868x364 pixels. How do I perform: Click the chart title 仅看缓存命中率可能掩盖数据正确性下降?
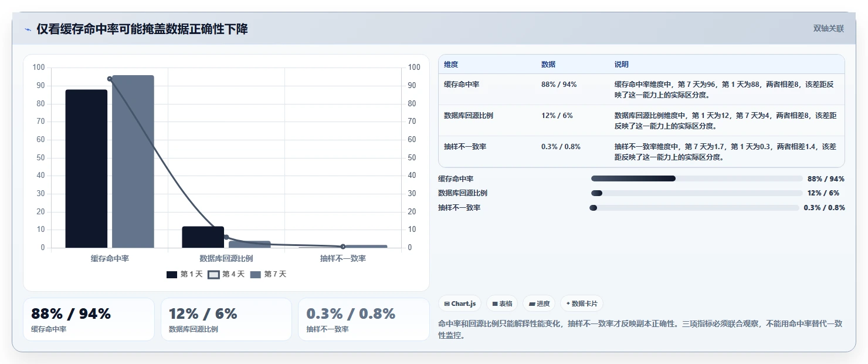(142, 29)
